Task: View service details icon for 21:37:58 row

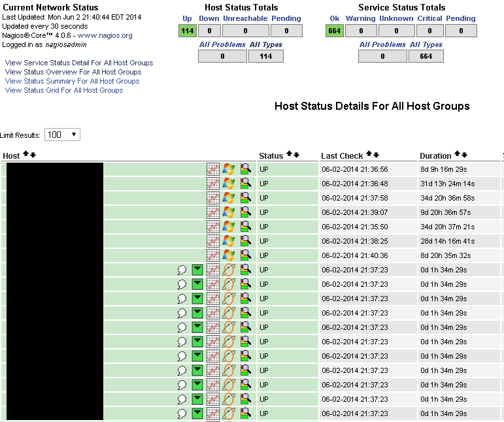Action: click(x=245, y=198)
